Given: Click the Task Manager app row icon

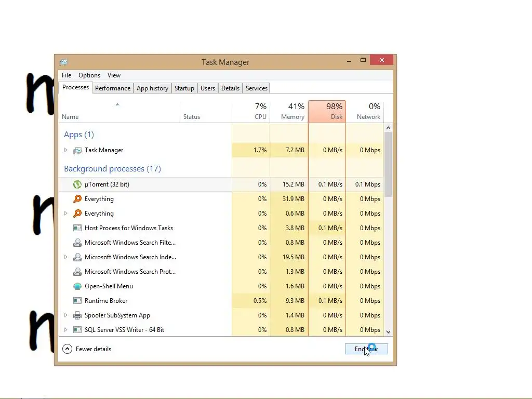Looking at the screenshot, I should pos(77,150).
